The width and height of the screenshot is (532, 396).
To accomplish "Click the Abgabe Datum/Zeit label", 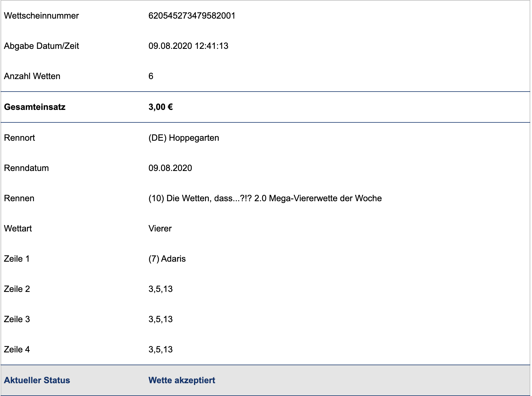I will pyautogui.click(x=42, y=46).
